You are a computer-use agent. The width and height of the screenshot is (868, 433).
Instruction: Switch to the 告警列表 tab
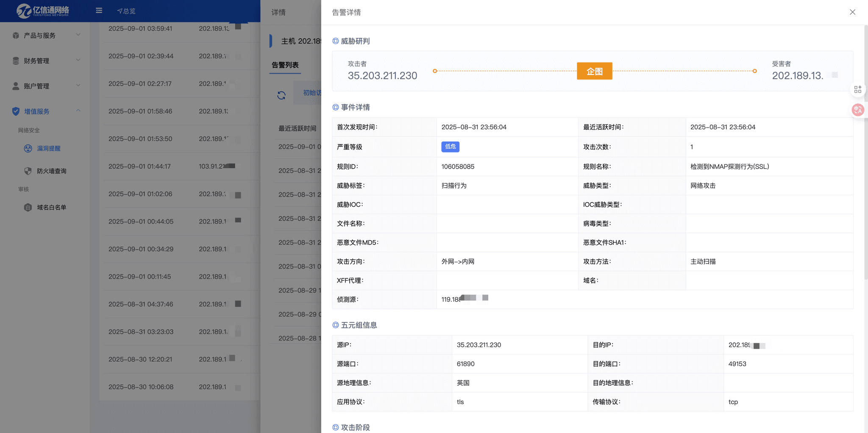[285, 65]
